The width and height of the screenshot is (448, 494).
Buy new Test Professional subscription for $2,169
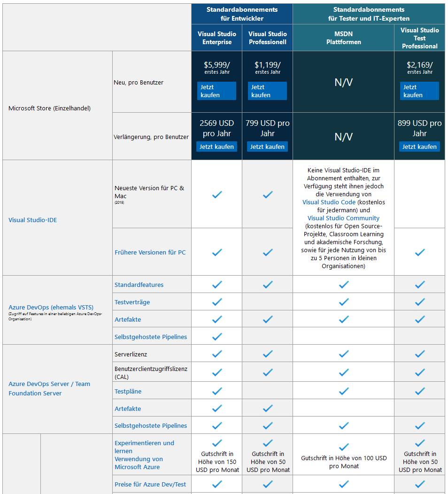[419, 91]
